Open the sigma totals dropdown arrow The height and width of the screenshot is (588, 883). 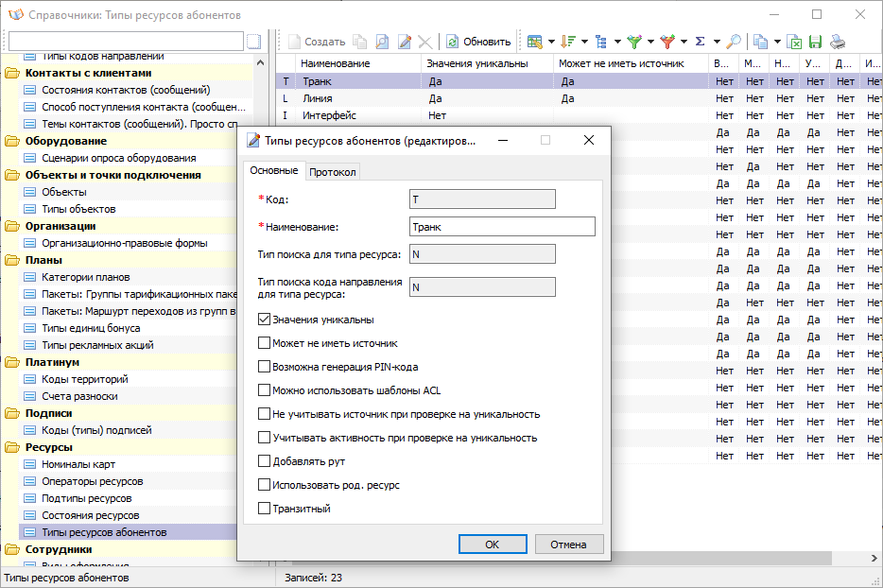(x=717, y=42)
